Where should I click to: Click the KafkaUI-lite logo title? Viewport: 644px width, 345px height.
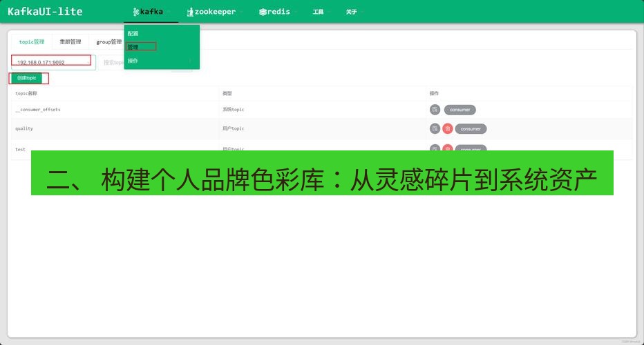click(45, 12)
